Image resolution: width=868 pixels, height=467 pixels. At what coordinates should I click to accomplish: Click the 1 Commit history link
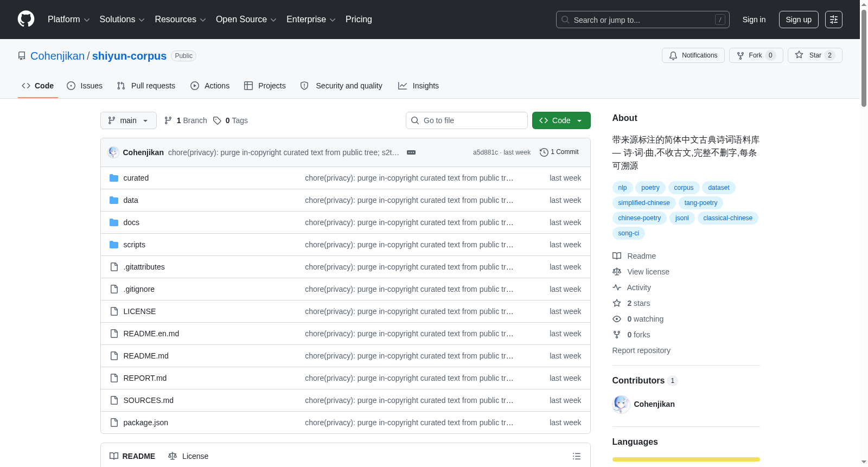pos(559,152)
